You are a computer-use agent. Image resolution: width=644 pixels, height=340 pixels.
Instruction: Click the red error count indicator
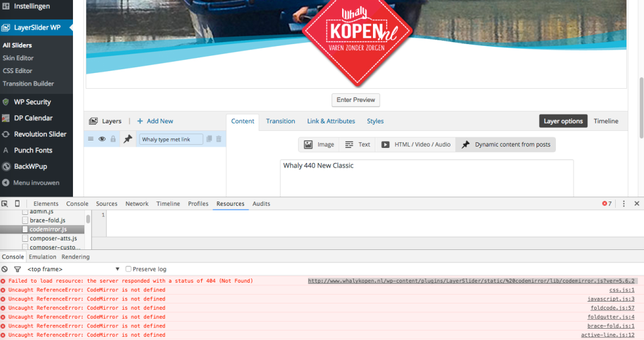tap(607, 203)
